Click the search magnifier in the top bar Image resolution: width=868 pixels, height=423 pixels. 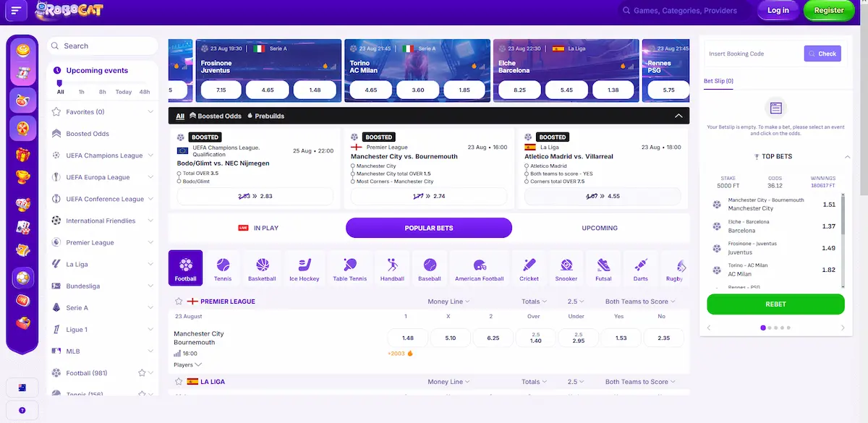(626, 11)
